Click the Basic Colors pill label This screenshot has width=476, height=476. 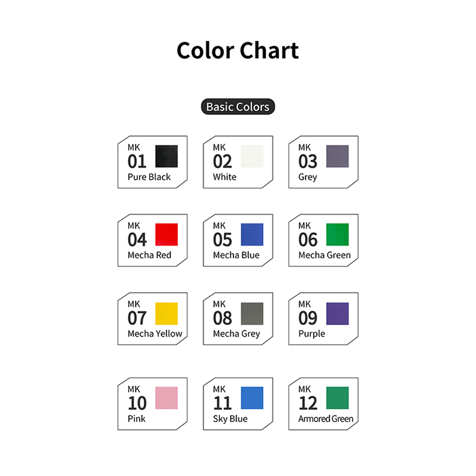pos(238,107)
